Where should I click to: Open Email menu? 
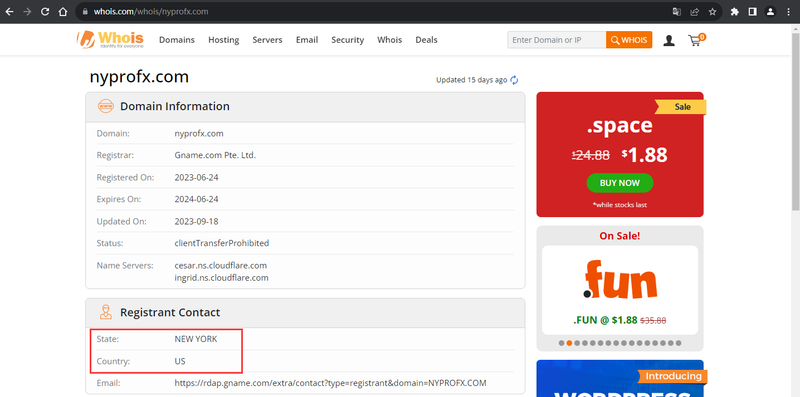click(307, 40)
